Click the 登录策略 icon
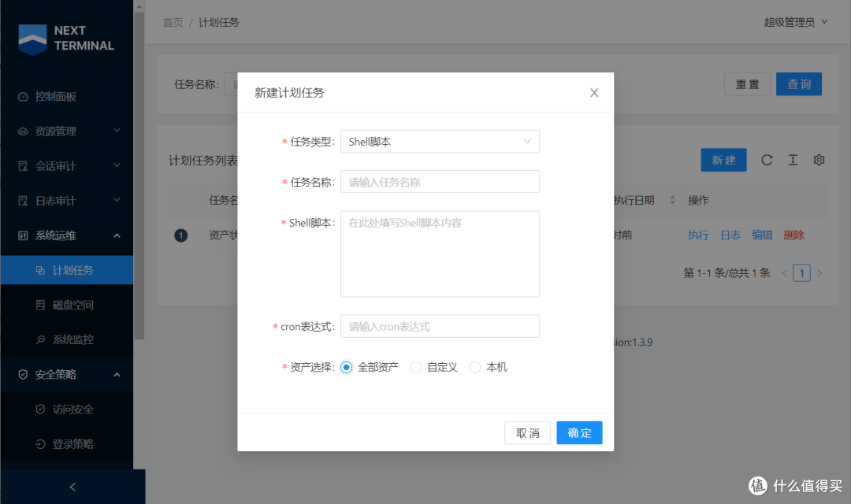 [x=40, y=444]
